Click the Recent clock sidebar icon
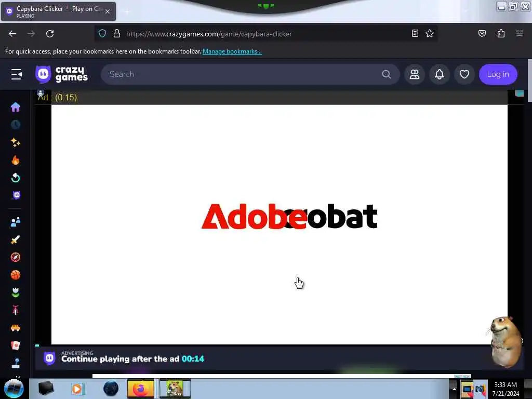The height and width of the screenshot is (399, 532). point(16,125)
